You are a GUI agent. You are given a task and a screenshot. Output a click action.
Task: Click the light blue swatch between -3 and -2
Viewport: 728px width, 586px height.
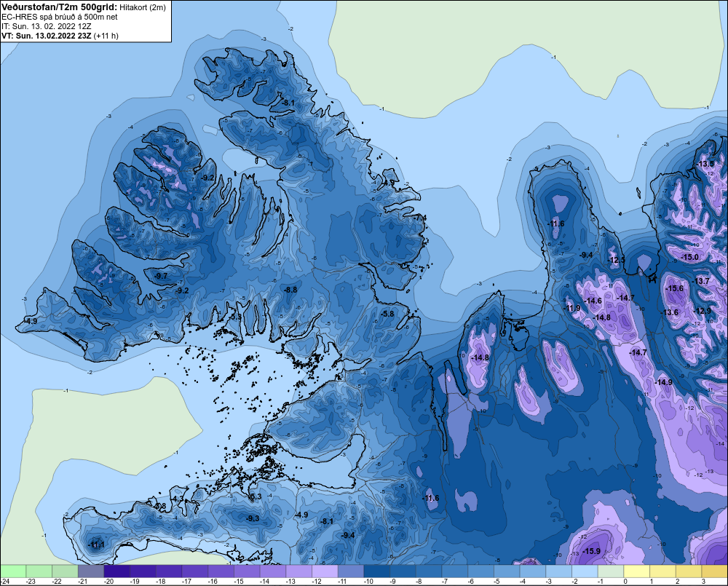pos(559,571)
